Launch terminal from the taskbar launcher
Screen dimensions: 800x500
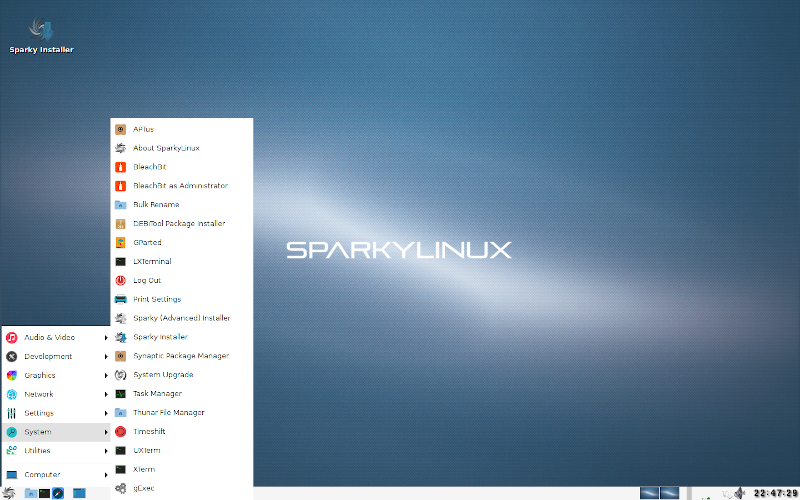click(44, 493)
